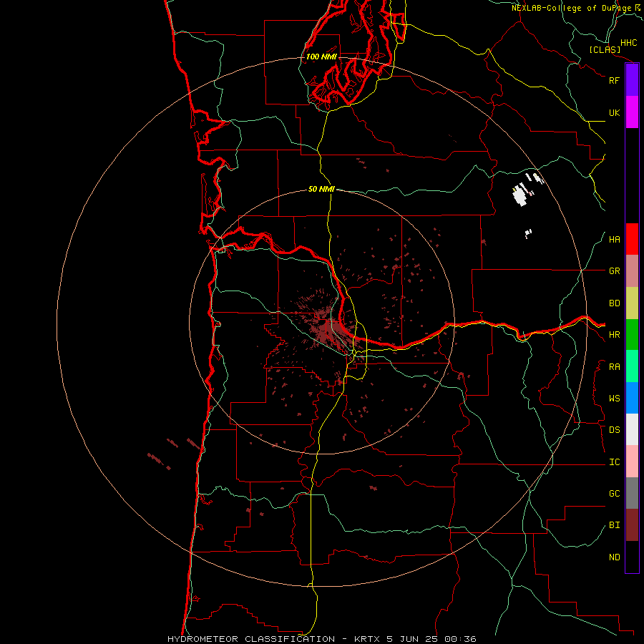Click the HR legend label
This screenshot has height=644, width=644.
click(x=614, y=335)
